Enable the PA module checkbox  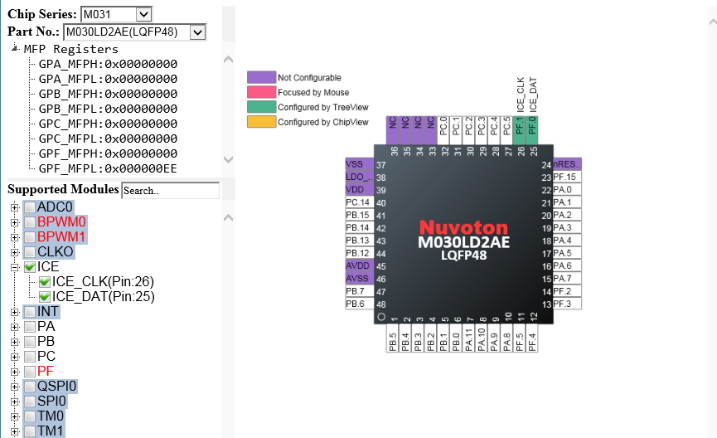point(30,327)
